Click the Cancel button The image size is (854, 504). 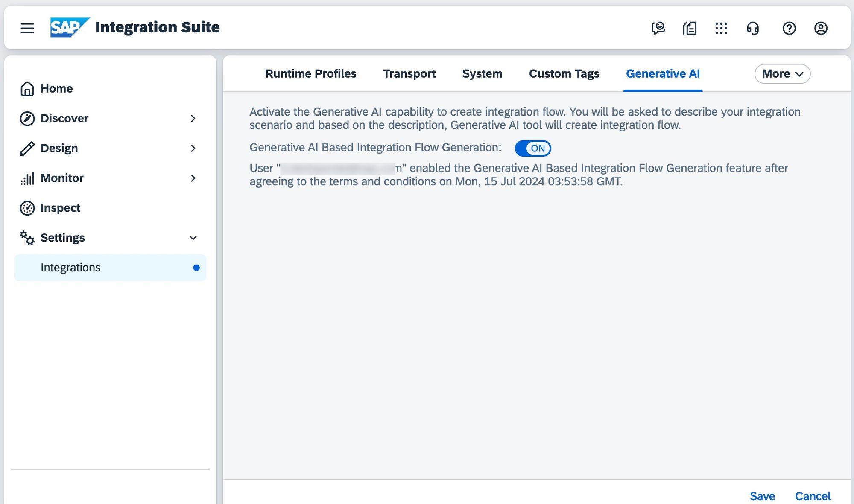[813, 496]
